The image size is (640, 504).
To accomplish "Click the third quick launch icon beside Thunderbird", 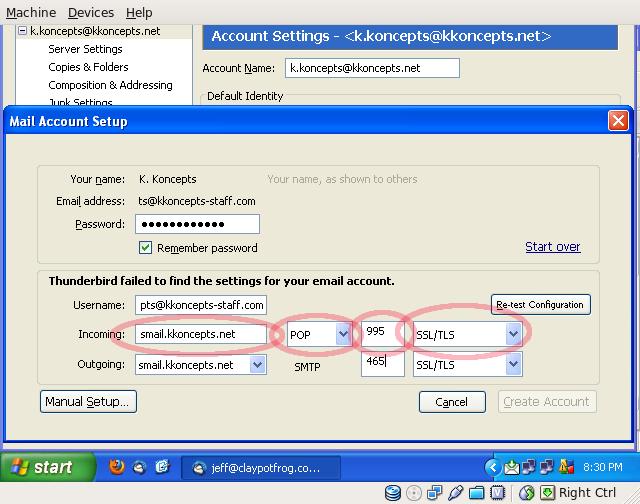I will point(162,467).
